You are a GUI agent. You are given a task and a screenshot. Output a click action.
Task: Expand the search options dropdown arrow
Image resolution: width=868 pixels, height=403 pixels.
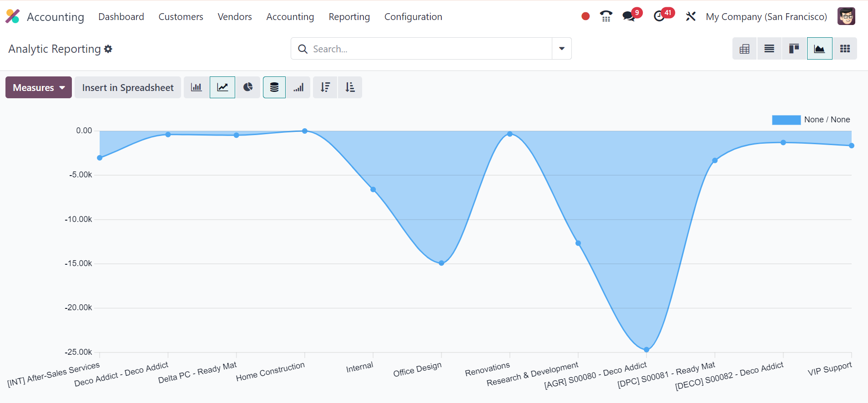[562, 49]
